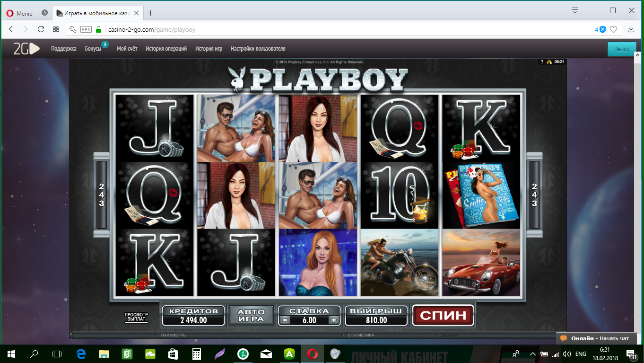
Task: Open File Explorer from taskbar
Action: [x=104, y=354]
